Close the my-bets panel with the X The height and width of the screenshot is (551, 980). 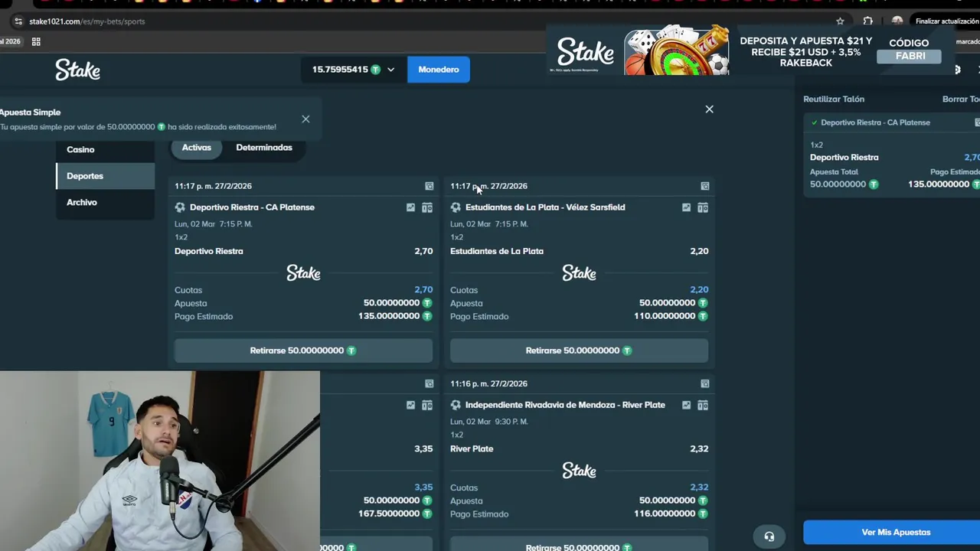coord(709,109)
